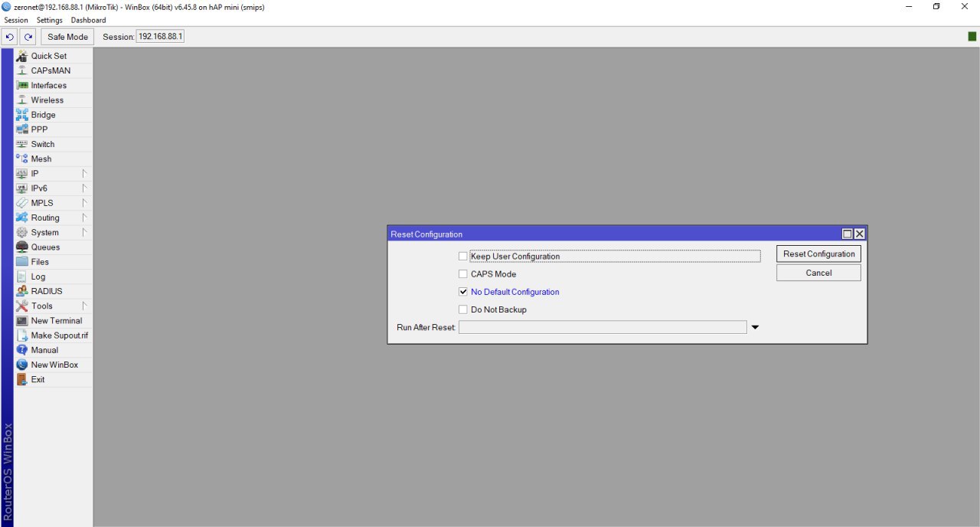Screen dimensions: 980x527
Task: Open the Switch menu icon
Action: [x=22, y=144]
